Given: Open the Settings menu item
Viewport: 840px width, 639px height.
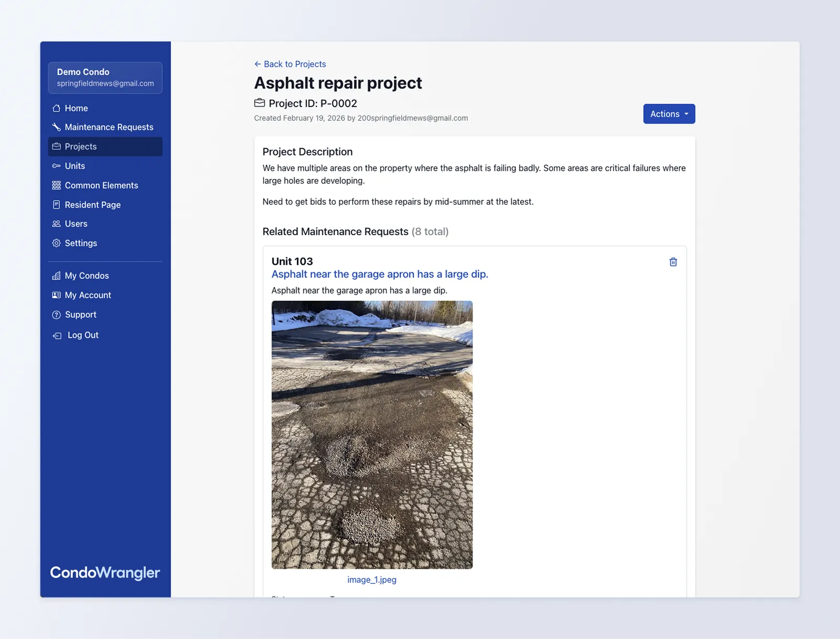Looking at the screenshot, I should 105,243.
